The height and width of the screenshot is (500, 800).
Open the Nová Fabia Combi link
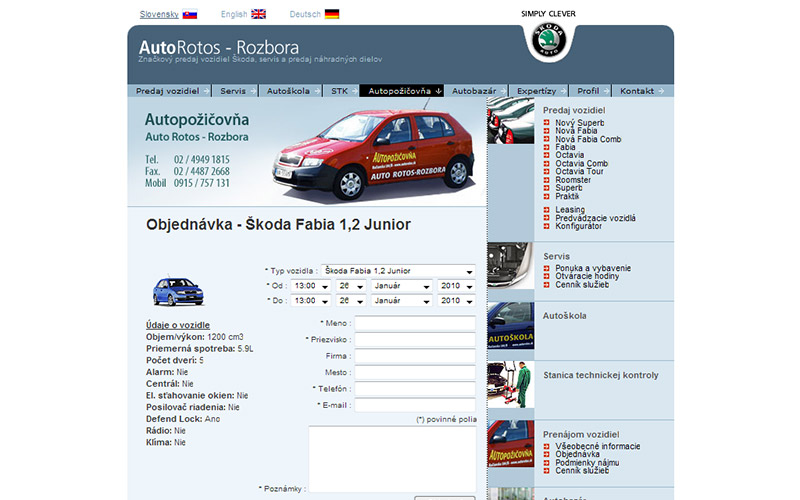(x=588, y=139)
